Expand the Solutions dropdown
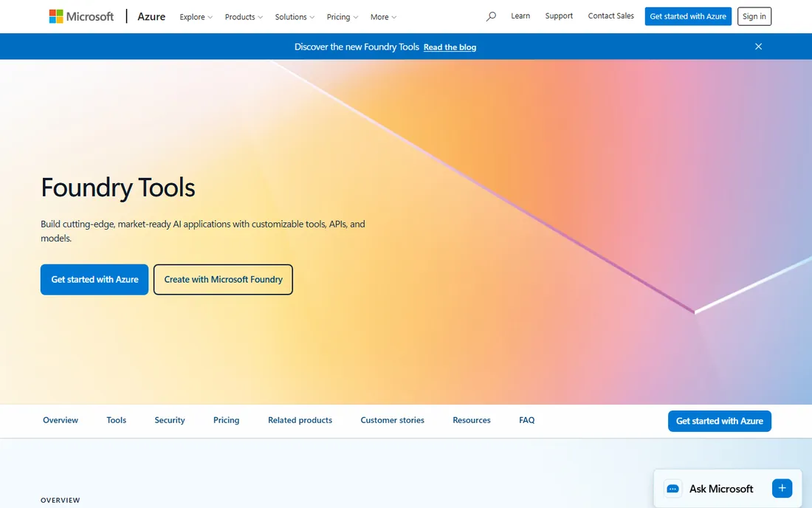Image resolution: width=812 pixels, height=508 pixels. click(295, 17)
